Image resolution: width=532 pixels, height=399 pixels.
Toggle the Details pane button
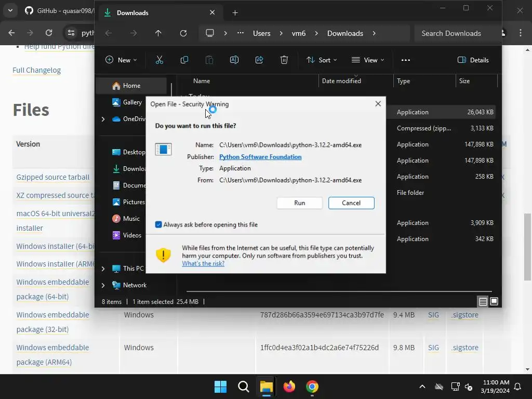pos(473,60)
